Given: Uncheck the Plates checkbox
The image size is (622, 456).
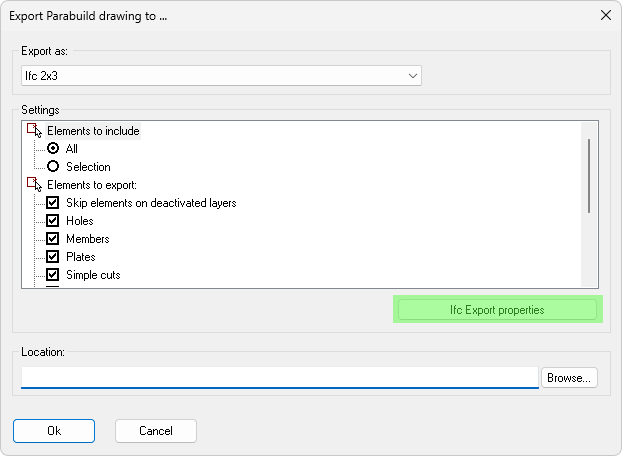Looking at the screenshot, I should point(53,257).
